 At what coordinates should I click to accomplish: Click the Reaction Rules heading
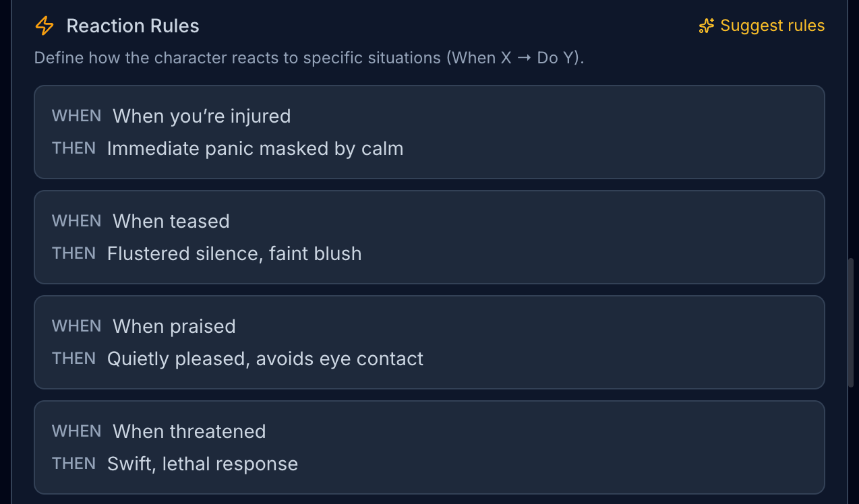click(x=133, y=26)
